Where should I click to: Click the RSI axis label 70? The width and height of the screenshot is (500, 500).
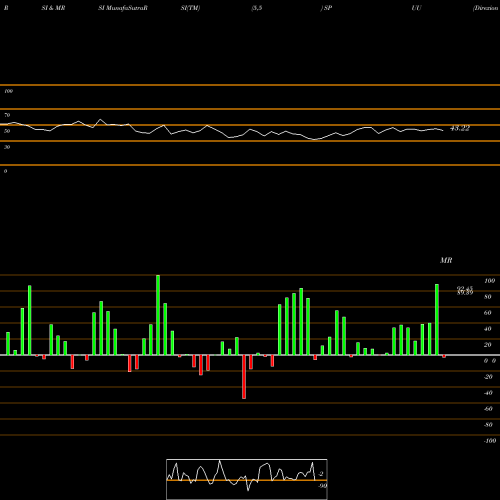(7, 115)
